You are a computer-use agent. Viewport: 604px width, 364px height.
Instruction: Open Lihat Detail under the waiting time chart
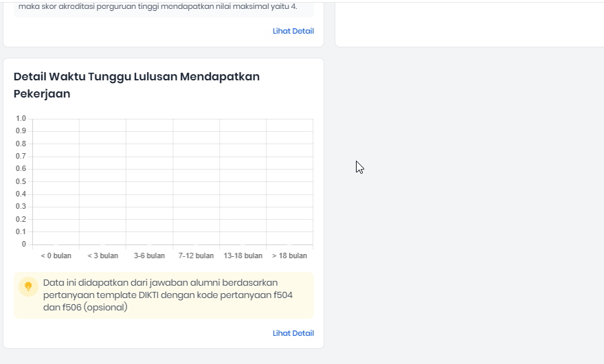[x=293, y=333]
